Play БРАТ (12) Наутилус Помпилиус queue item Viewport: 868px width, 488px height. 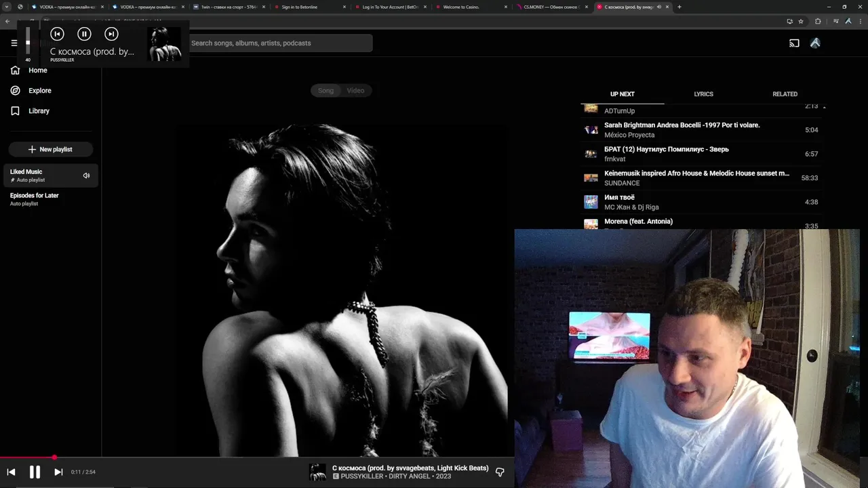click(703, 154)
